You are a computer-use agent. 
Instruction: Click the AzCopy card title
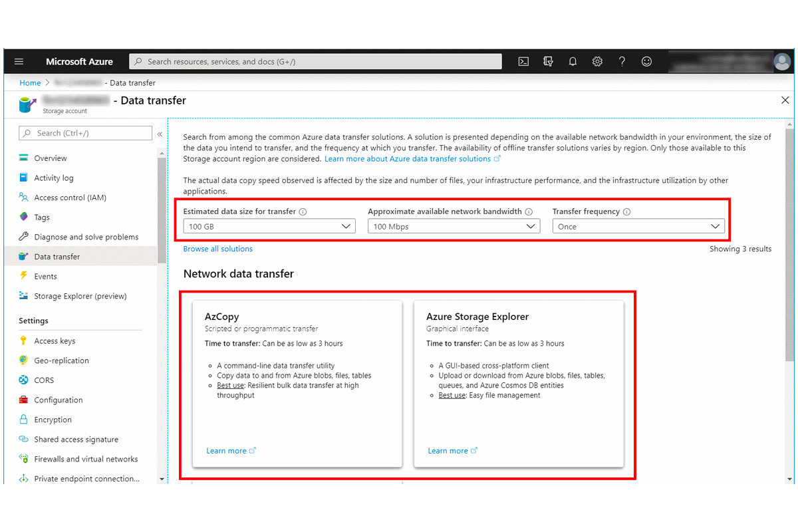tap(222, 317)
